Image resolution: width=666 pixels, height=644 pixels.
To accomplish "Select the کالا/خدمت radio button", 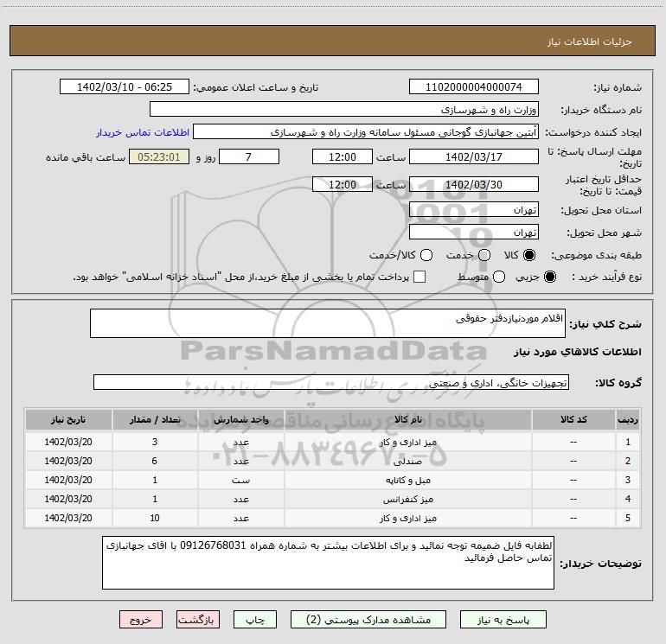I will coord(426,255).
